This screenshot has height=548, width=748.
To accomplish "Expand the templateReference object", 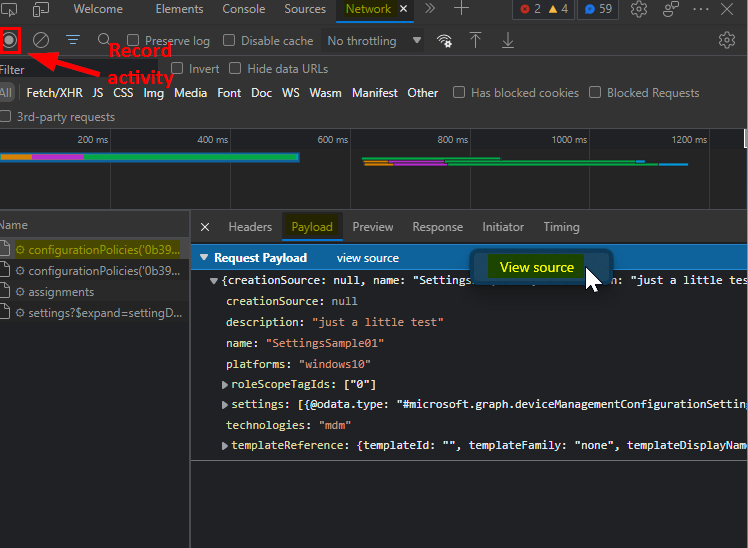I will point(225,446).
